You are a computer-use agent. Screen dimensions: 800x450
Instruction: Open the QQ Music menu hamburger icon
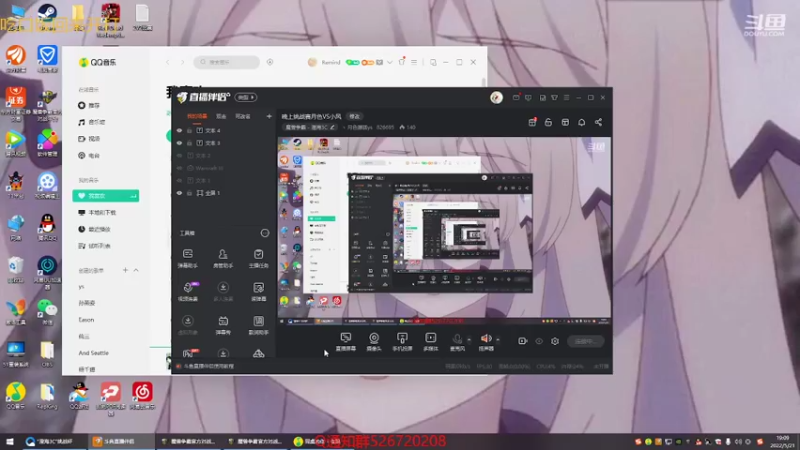coord(414,62)
